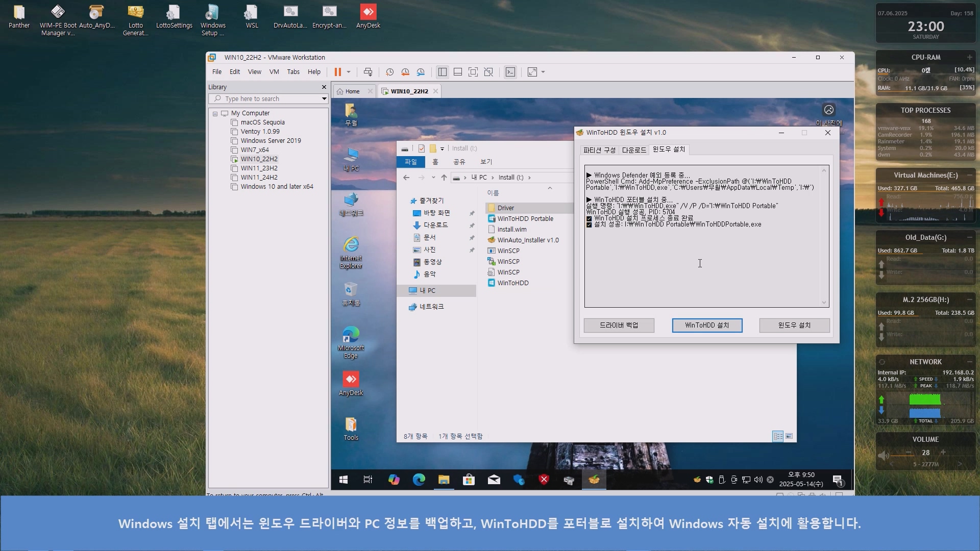Viewport: 980px width, 551px height.
Task: Open the VMware Edit menu
Action: coord(235,72)
